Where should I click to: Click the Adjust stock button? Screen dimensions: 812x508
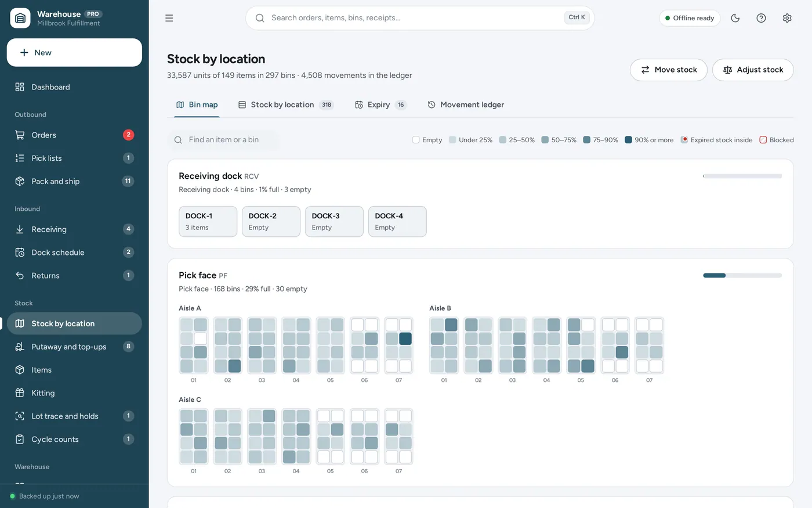pyautogui.click(x=753, y=70)
